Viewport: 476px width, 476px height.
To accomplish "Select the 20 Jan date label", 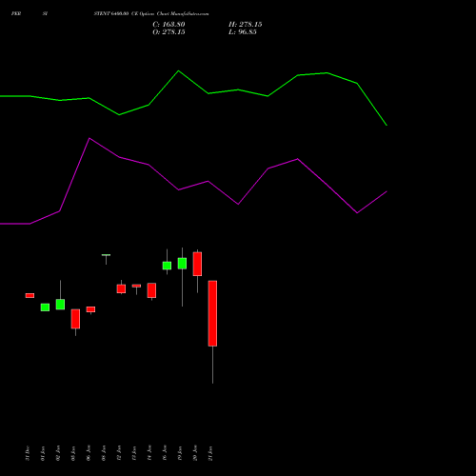I will [195, 453].
